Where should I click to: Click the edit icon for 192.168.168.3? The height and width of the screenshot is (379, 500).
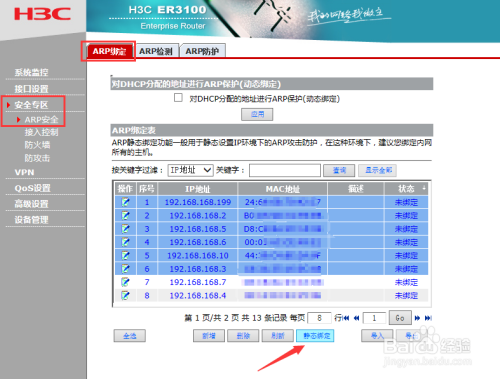point(125,269)
